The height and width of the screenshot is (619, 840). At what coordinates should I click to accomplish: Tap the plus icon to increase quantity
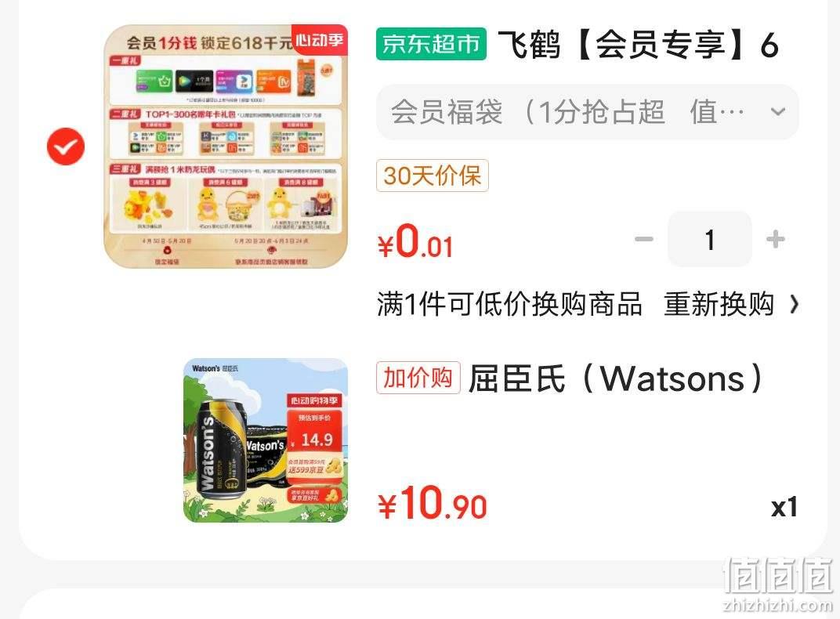pos(776,239)
